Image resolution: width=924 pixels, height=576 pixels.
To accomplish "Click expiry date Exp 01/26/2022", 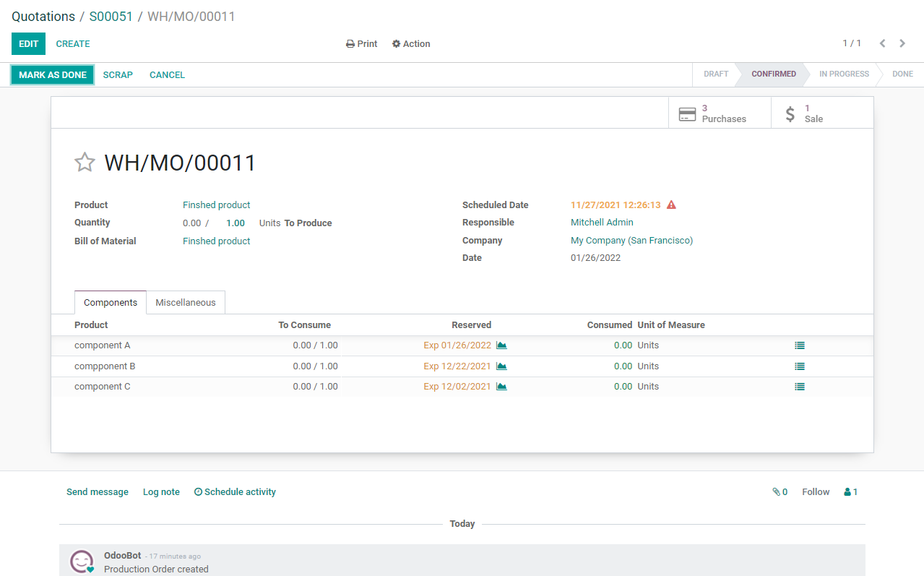I will 457,345.
